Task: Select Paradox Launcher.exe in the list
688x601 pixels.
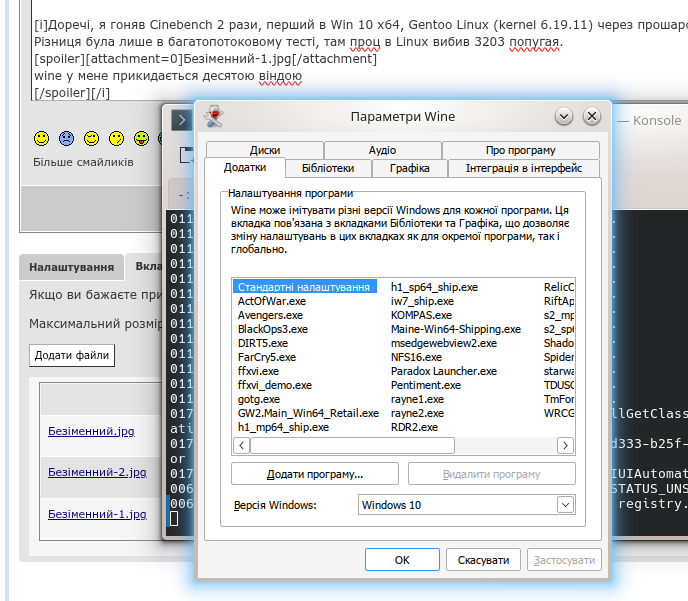Action: pyautogui.click(x=444, y=371)
